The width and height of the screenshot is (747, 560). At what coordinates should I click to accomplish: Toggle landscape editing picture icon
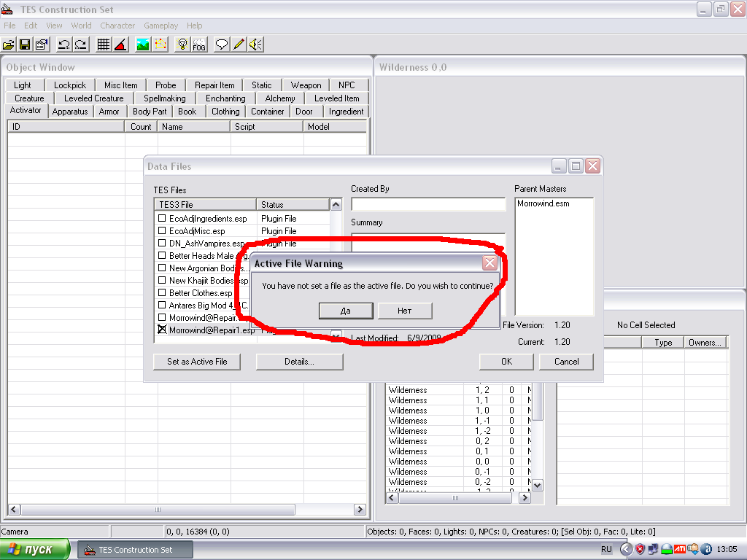click(142, 44)
